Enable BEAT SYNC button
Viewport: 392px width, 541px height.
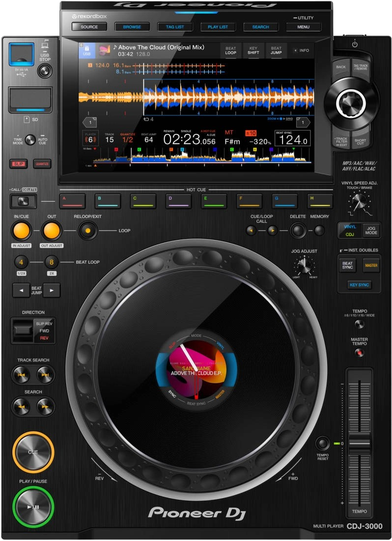347,265
